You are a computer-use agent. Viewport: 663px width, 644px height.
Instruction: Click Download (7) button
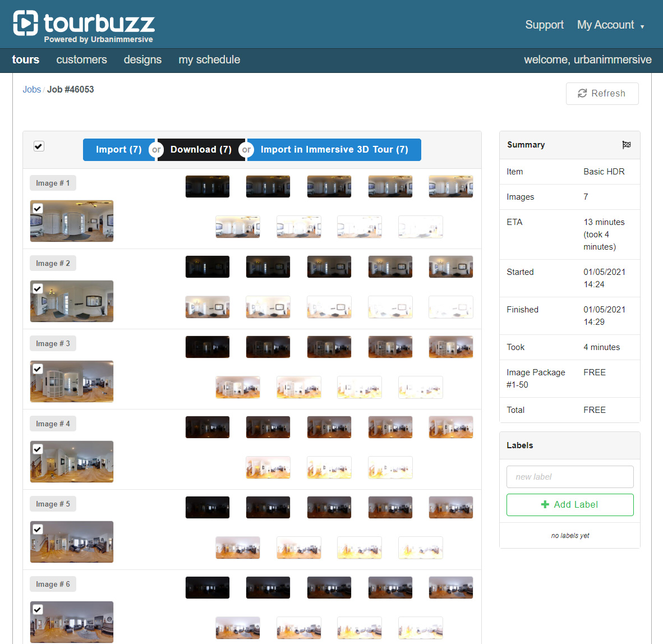(x=201, y=150)
